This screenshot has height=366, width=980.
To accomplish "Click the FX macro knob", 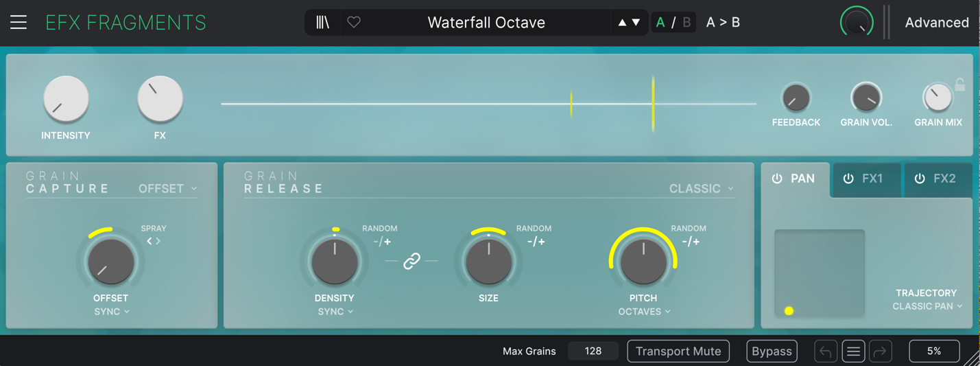I will point(160,99).
